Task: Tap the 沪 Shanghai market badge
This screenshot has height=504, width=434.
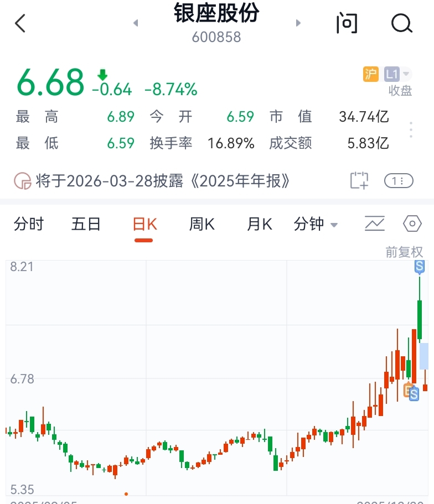Action: tap(371, 74)
